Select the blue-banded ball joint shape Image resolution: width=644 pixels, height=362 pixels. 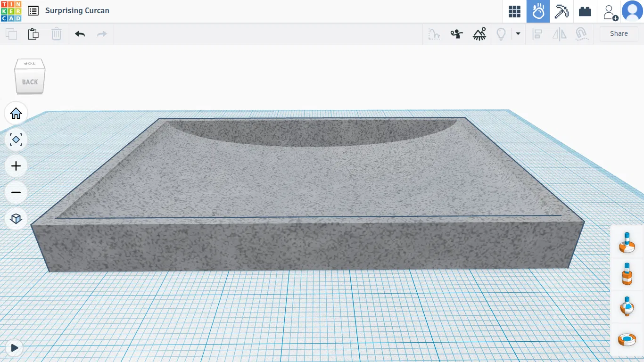627,306
